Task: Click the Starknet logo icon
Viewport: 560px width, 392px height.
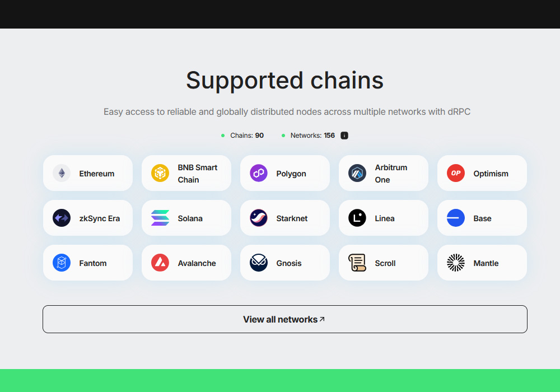Action: tap(259, 218)
